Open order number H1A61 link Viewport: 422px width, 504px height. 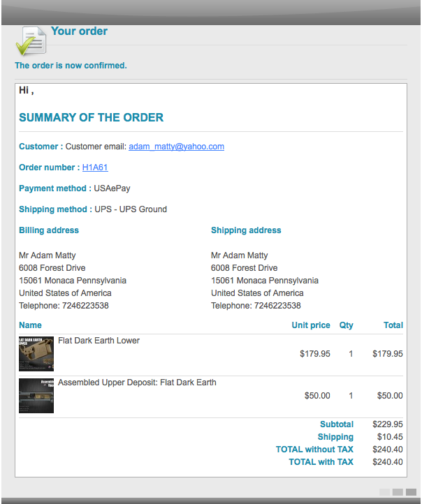tap(95, 168)
